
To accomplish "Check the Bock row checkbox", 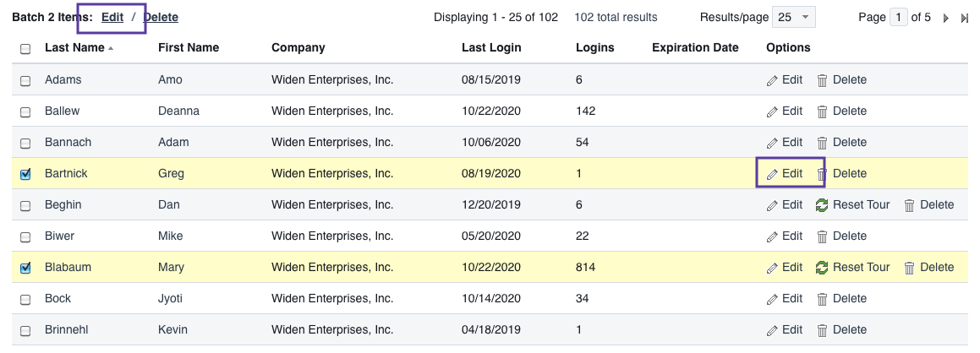I will (25, 299).
